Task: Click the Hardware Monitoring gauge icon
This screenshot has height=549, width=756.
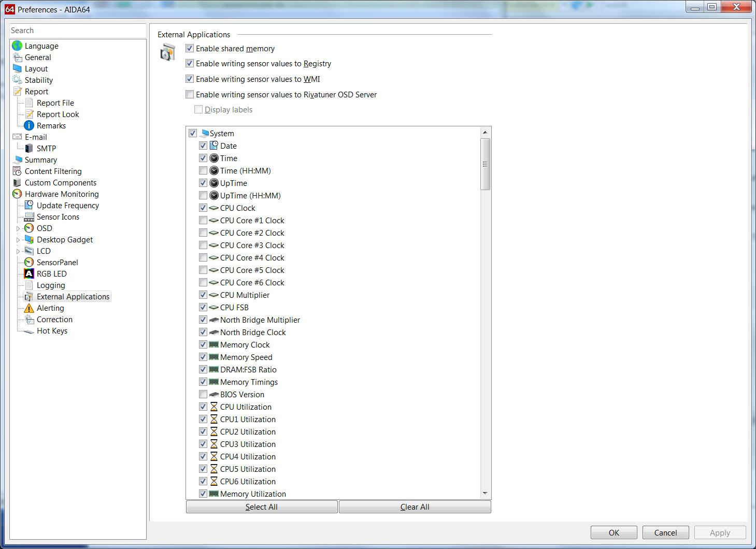Action: pos(17,194)
